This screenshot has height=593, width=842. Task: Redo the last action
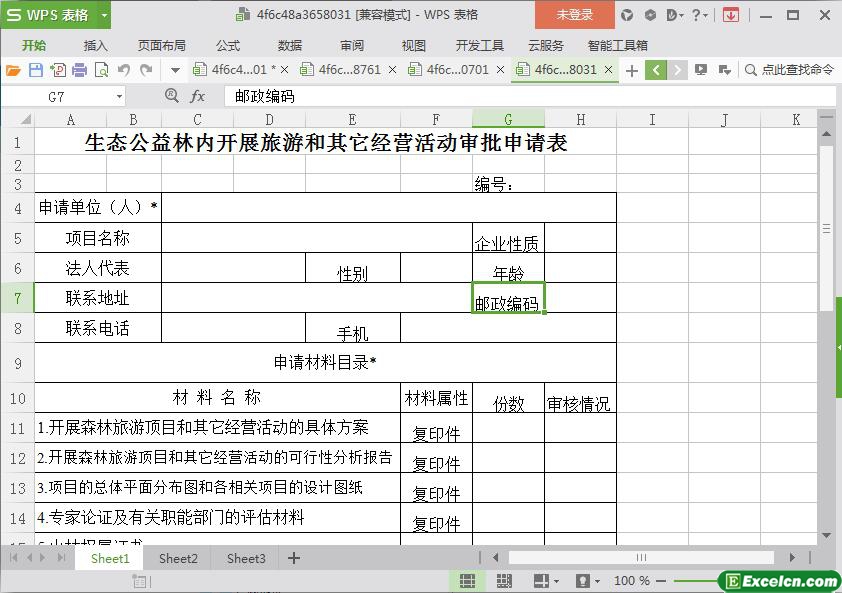pyautogui.click(x=146, y=70)
